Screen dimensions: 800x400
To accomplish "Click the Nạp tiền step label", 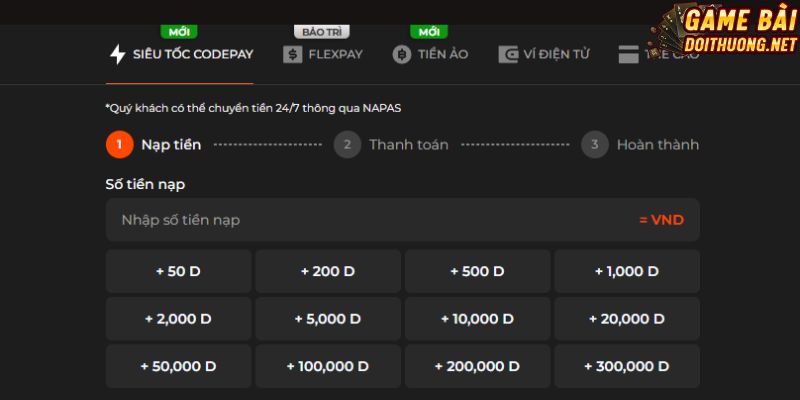I will (171, 145).
